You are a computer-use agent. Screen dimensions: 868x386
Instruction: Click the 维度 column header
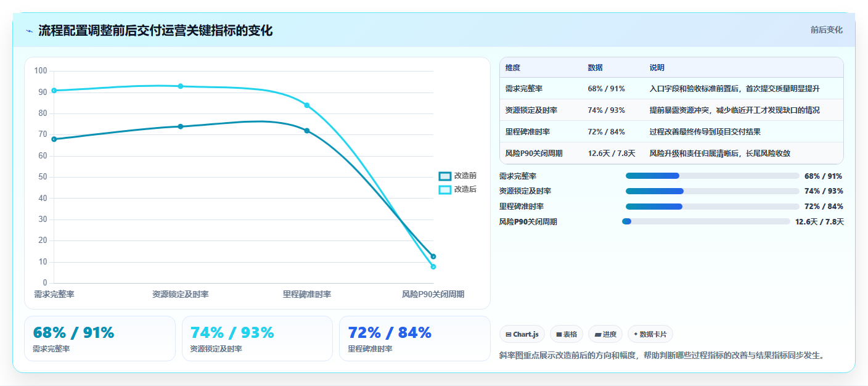pyautogui.click(x=513, y=68)
